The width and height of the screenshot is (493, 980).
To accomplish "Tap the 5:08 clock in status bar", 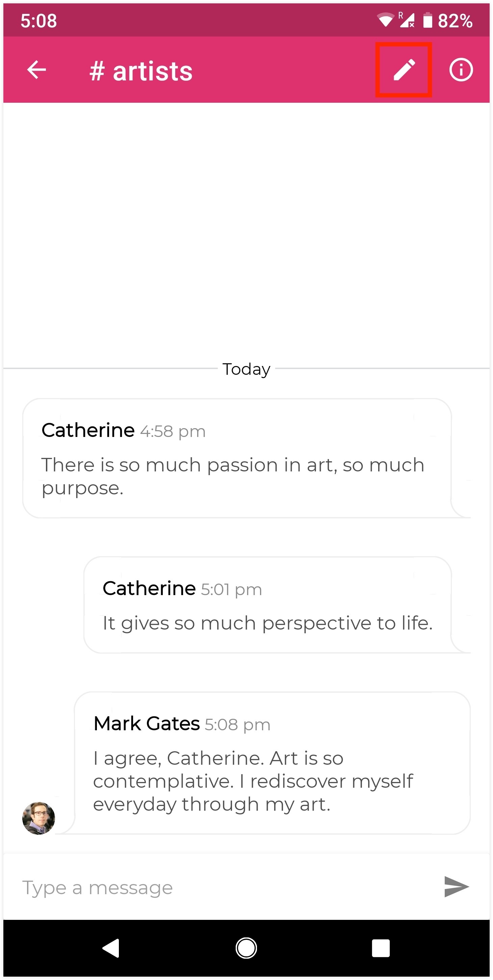I will pos(39,21).
